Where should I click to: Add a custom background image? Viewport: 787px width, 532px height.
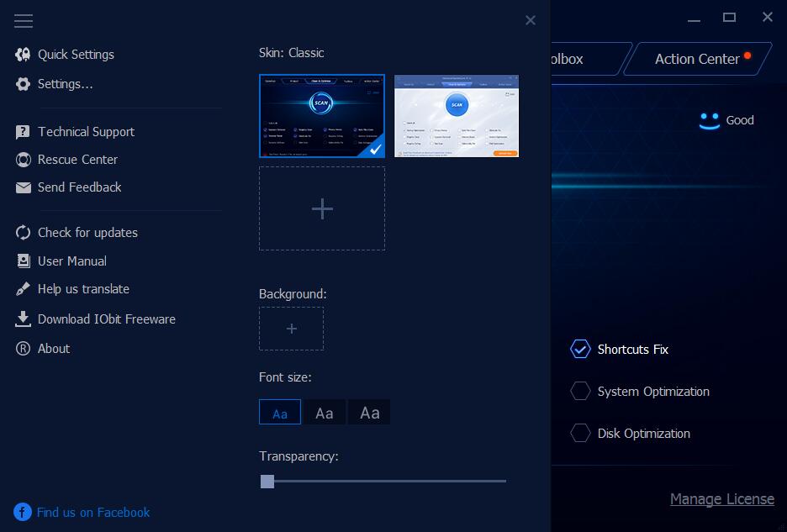(291, 329)
